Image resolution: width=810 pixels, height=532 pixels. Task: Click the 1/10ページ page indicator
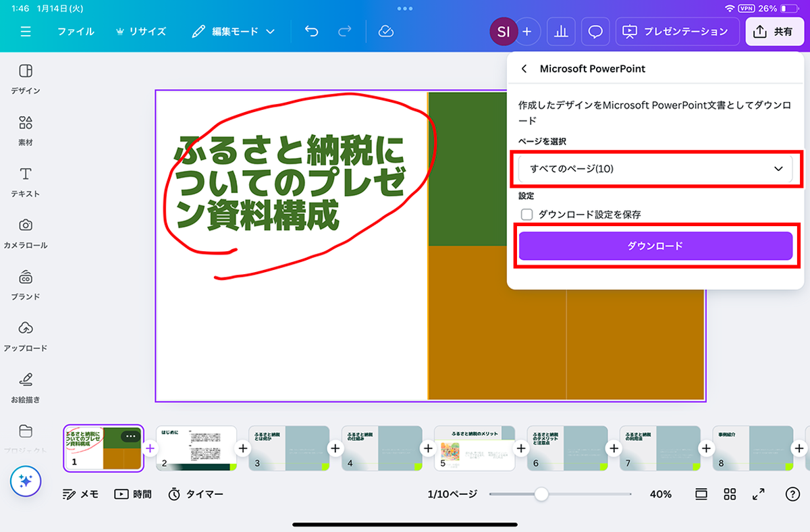(452, 494)
